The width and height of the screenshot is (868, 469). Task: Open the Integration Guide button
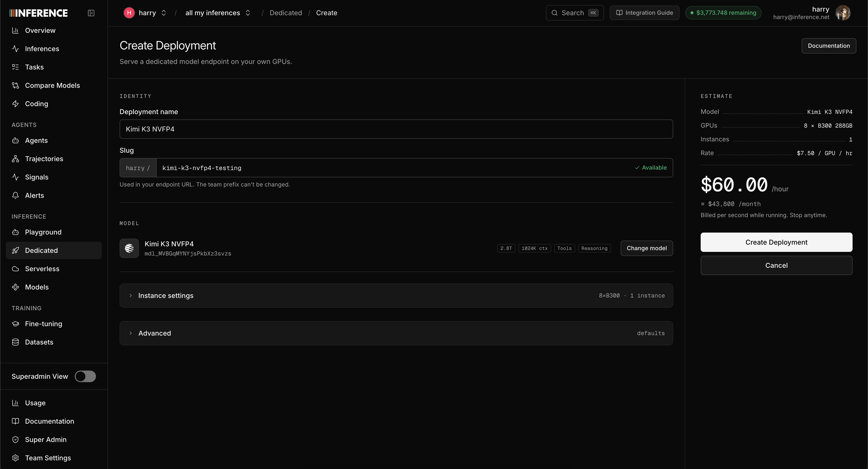(x=644, y=13)
